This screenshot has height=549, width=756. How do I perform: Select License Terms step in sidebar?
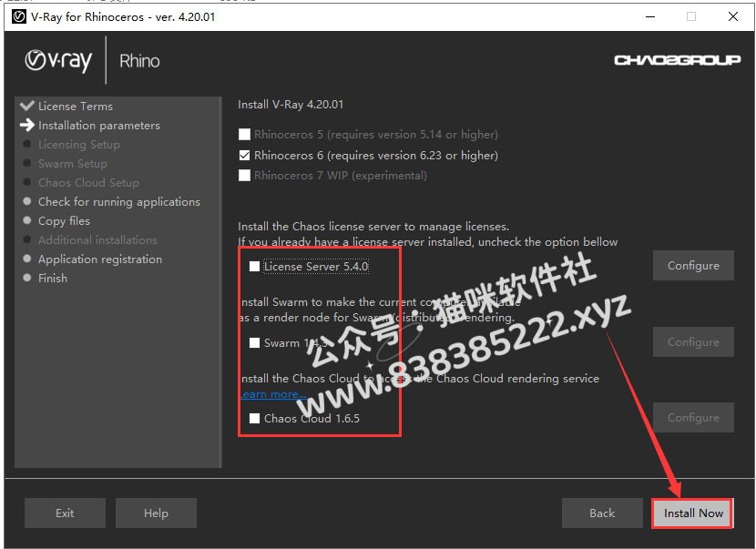click(x=76, y=106)
